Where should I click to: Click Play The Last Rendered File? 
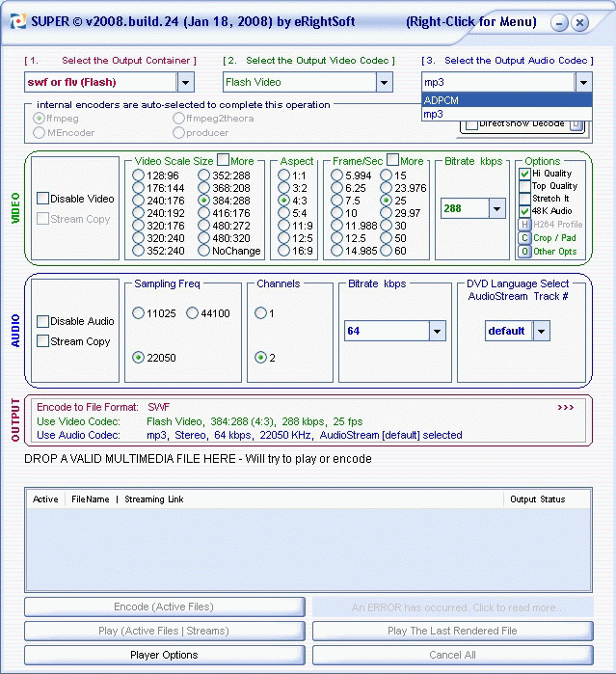pos(453,631)
